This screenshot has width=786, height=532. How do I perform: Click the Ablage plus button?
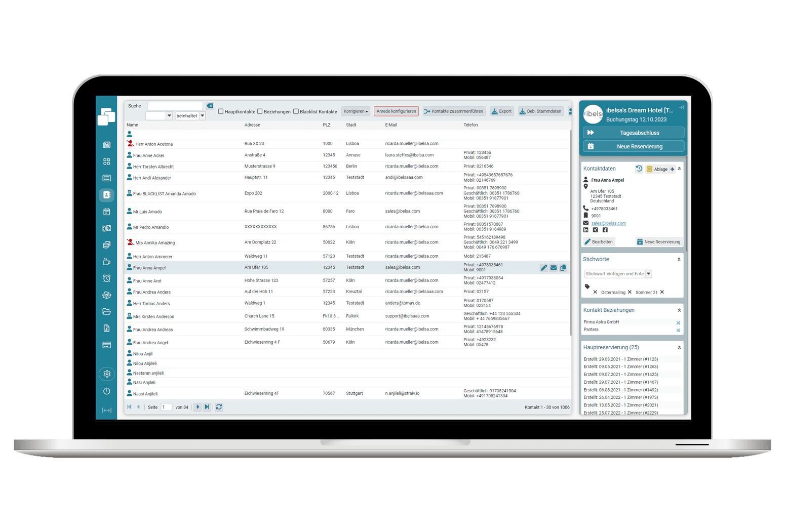click(672, 169)
